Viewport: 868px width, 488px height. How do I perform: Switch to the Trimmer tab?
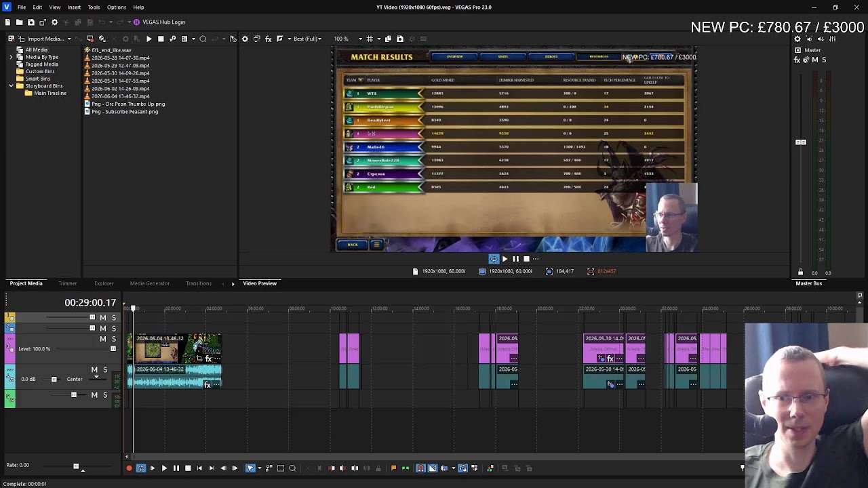pyautogui.click(x=67, y=283)
